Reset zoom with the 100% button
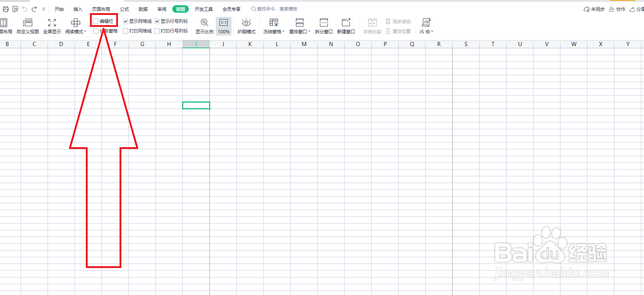Image resolution: width=644 pixels, height=295 pixels. pos(224,26)
